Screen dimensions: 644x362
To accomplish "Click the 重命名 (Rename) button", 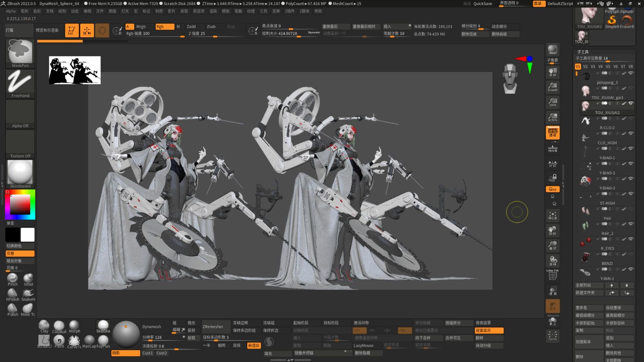I will (x=589, y=308).
